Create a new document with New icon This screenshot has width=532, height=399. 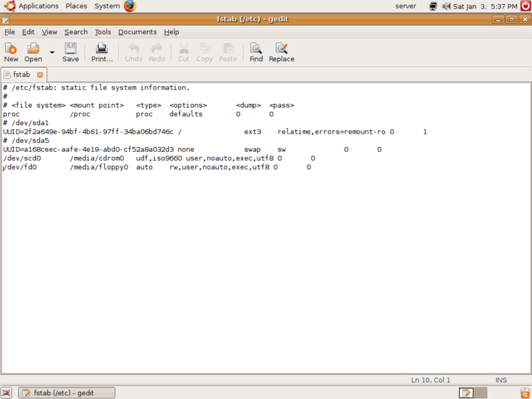coord(11,53)
